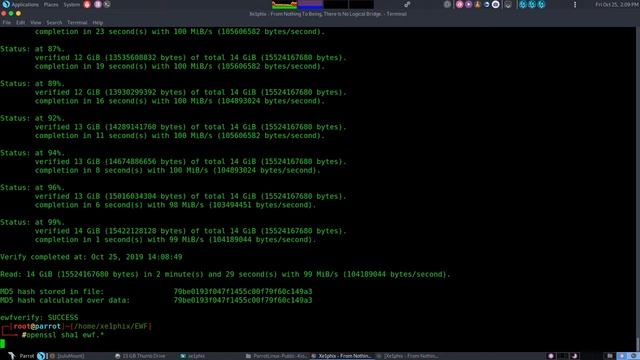Click 'Xelphix - From Nothing To Being' window title
This screenshot has width=640, height=360.
(328, 14)
